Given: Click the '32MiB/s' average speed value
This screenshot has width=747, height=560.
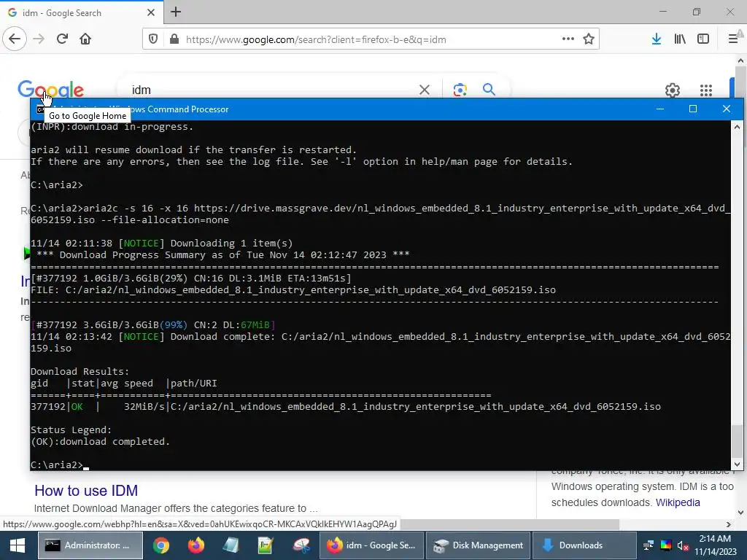Looking at the screenshot, I should click(x=144, y=407).
